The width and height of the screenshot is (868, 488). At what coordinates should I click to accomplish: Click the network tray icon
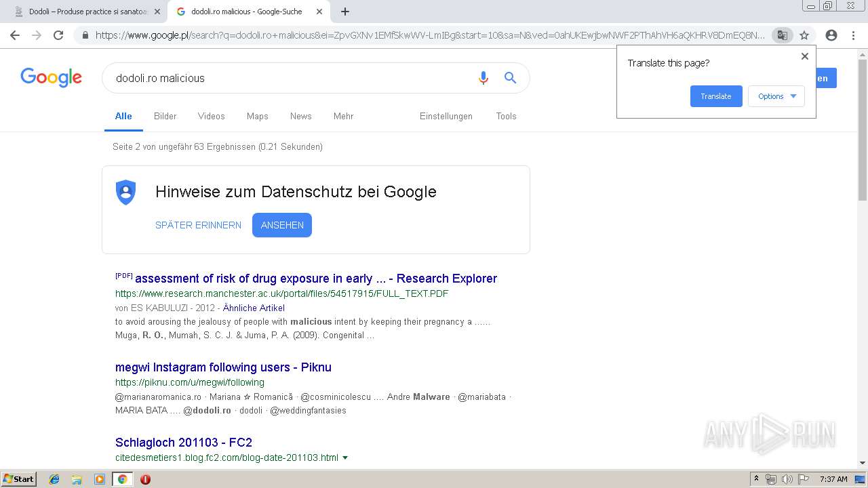pos(771,479)
